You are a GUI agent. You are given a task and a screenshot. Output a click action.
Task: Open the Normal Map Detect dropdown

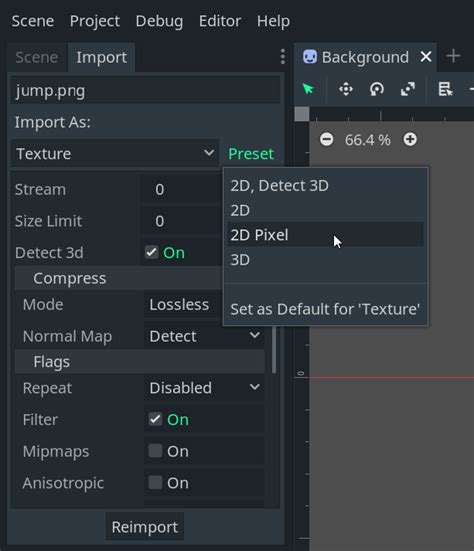204,336
